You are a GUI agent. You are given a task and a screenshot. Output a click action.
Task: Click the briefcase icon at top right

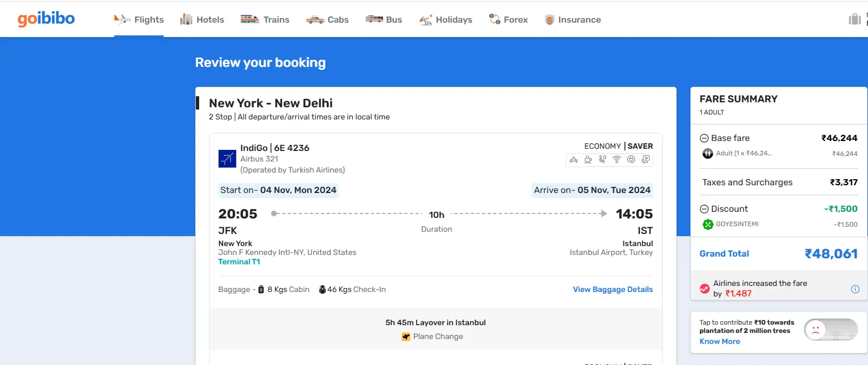[x=855, y=18]
